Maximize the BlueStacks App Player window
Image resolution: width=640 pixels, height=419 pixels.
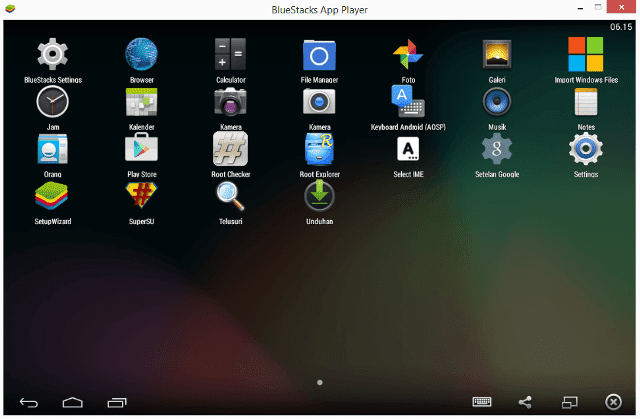[598, 7]
